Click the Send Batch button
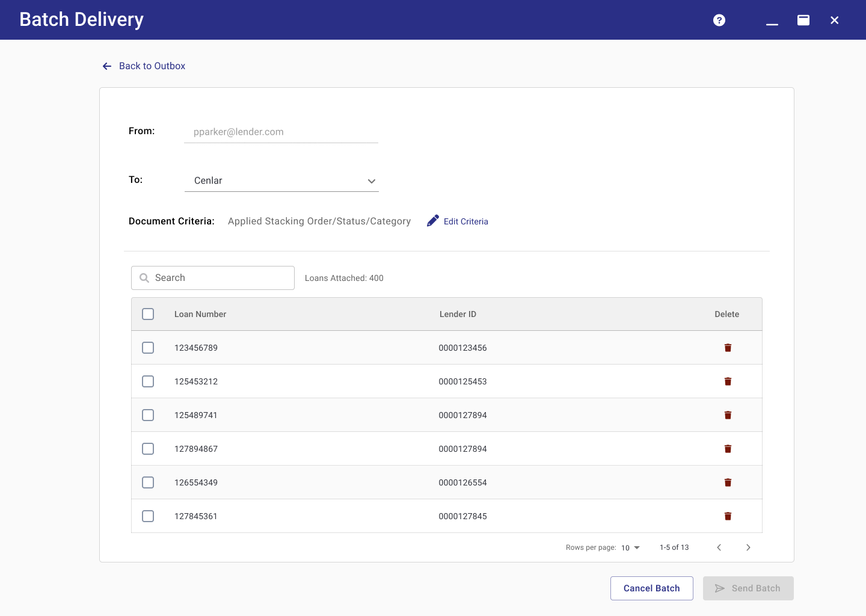The height and width of the screenshot is (616, 866). [x=748, y=588]
